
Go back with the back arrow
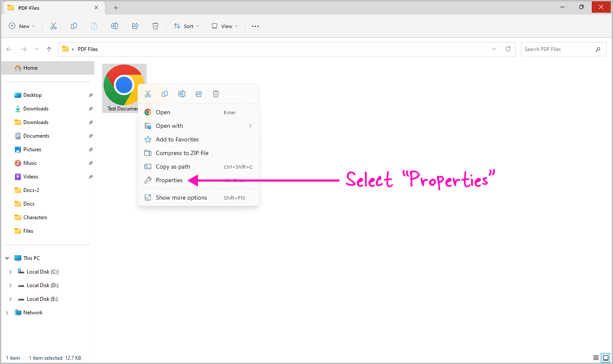9,49
